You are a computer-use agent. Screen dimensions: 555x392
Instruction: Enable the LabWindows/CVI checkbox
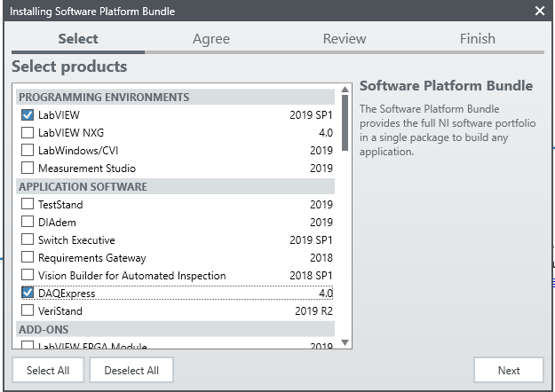(x=28, y=150)
